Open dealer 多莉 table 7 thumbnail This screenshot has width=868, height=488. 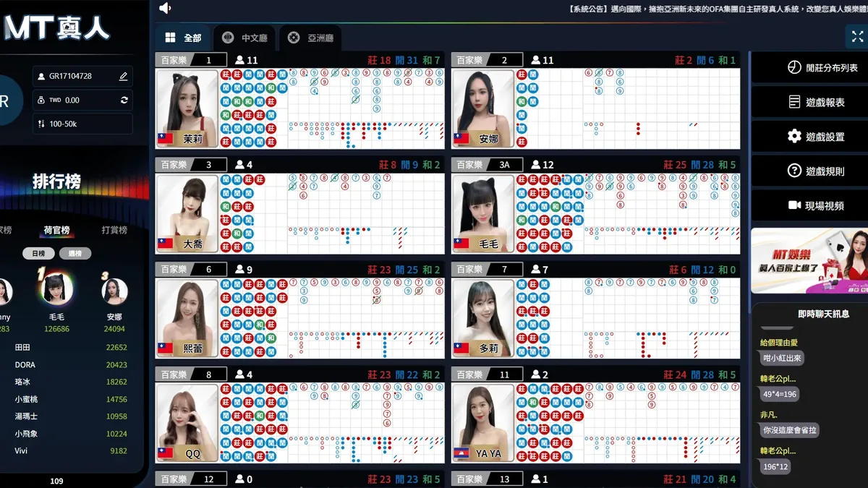(x=483, y=319)
